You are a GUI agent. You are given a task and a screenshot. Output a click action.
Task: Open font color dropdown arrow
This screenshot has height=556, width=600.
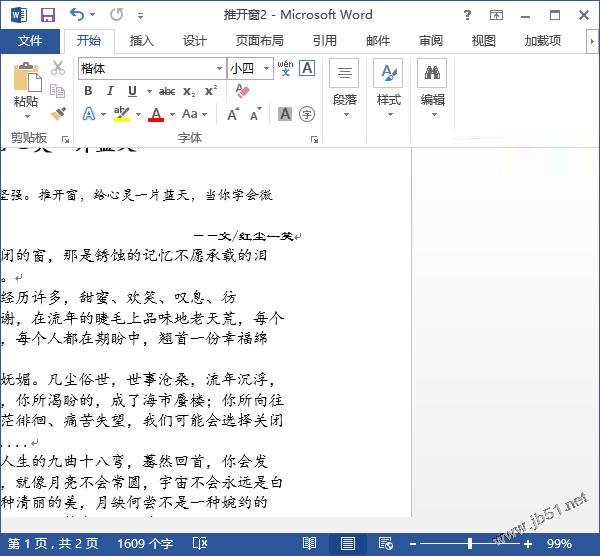point(173,114)
